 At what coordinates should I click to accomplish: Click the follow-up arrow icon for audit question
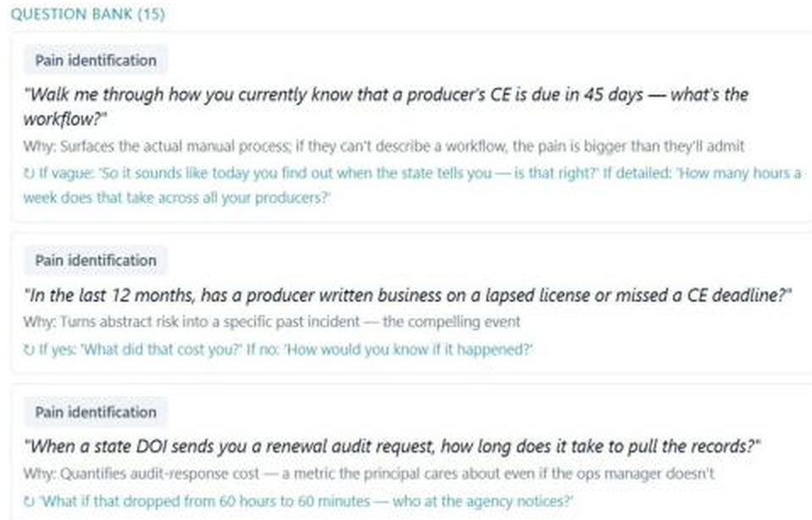coord(29,501)
